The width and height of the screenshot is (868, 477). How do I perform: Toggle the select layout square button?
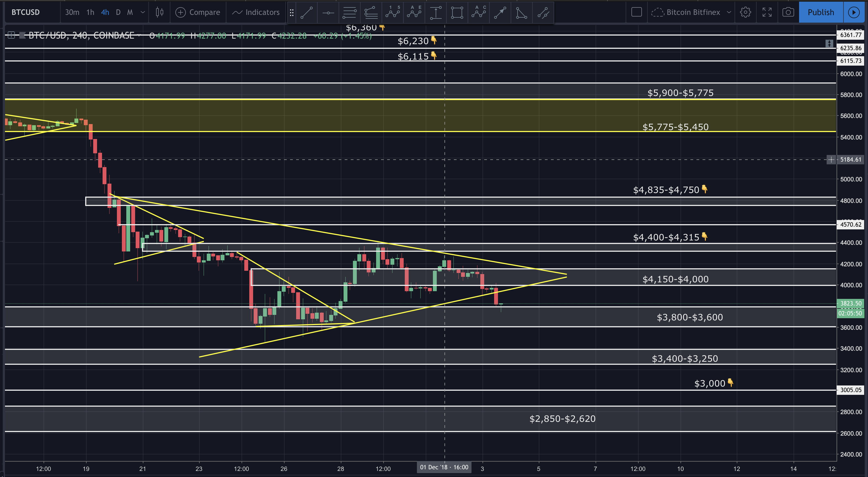[636, 12]
